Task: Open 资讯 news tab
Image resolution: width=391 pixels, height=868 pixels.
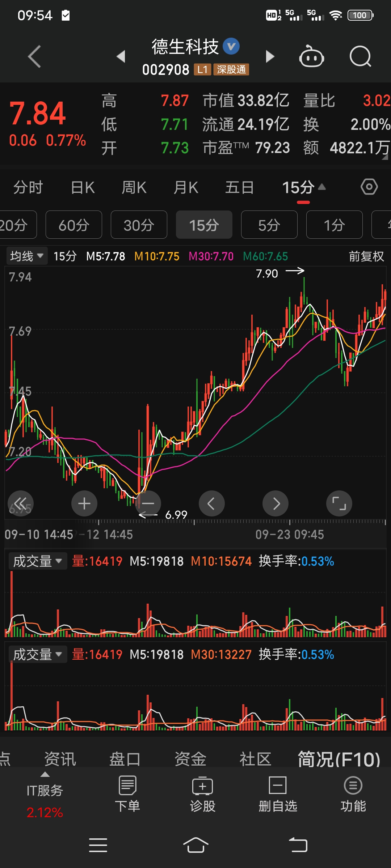Action: (x=60, y=759)
